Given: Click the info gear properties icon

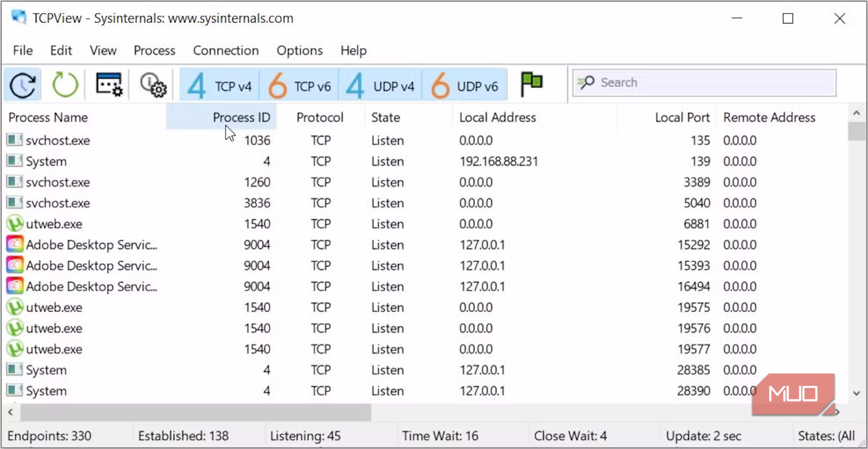Looking at the screenshot, I should (153, 84).
